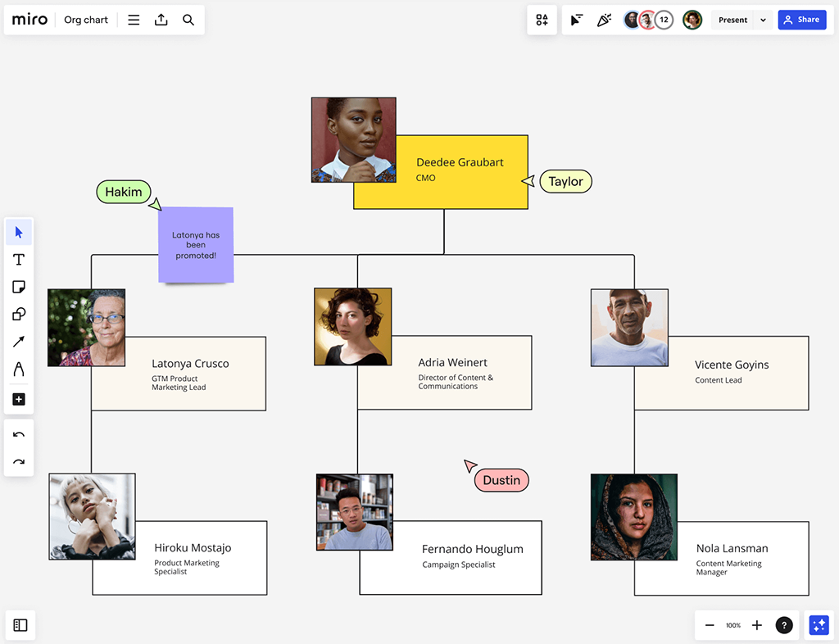The height and width of the screenshot is (644, 839).
Task: Click the name Latonya Crusco
Action: [x=190, y=364]
